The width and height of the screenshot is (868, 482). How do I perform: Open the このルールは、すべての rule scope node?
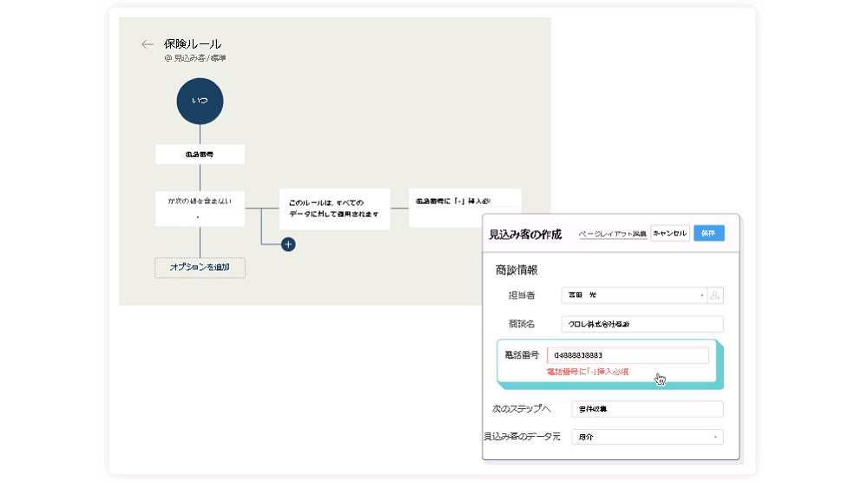pos(334,208)
